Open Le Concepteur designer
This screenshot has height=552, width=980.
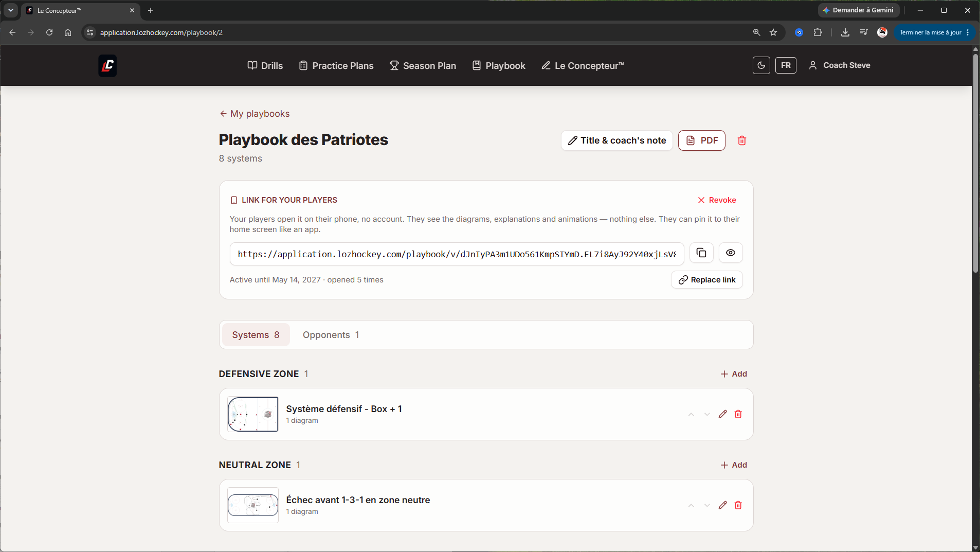[583, 65]
